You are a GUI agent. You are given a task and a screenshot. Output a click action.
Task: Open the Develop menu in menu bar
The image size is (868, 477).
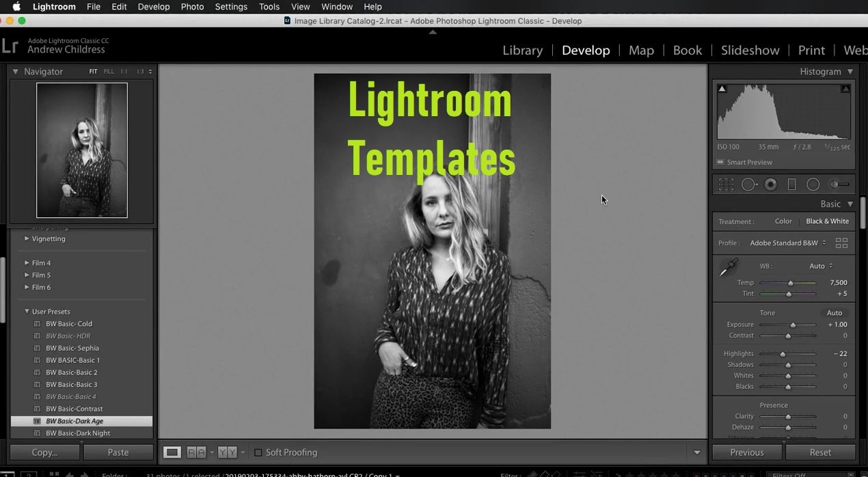tap(154, 7)
